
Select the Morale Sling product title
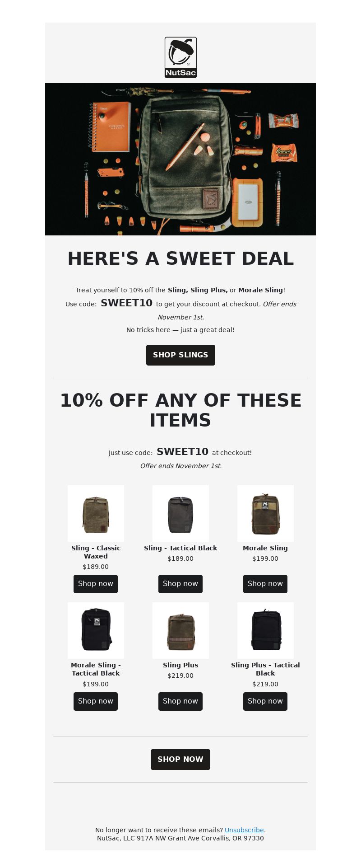[265, 548]
